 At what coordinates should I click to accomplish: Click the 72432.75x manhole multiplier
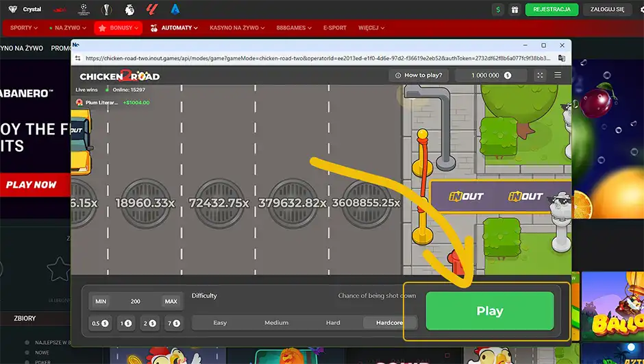[219, 203]
